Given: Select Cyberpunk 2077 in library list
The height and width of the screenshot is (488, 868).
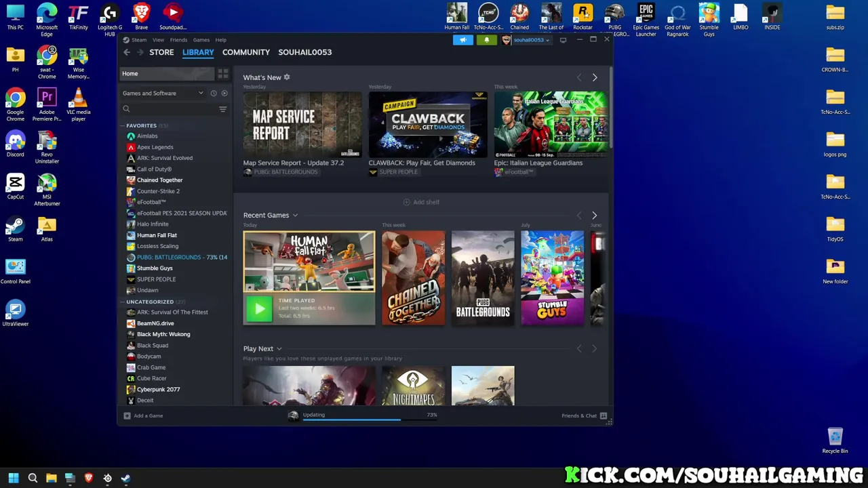Looking at the screenshot, I should pos(158,390).
